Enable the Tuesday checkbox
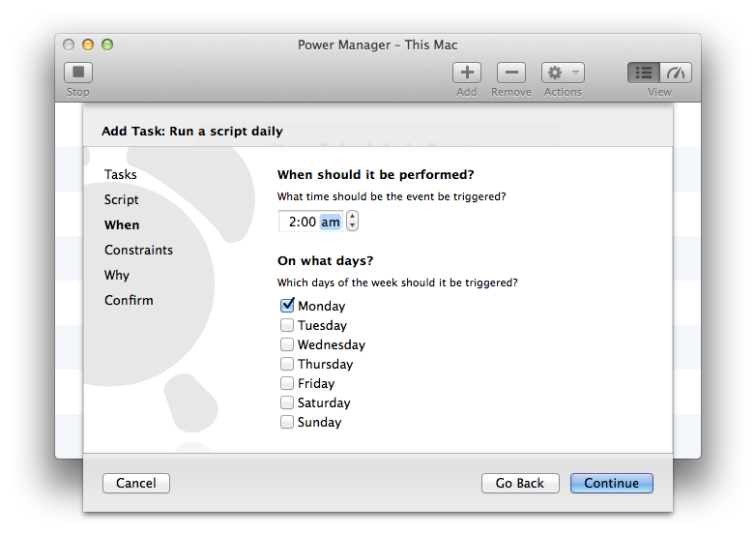The width and height of the screenshot is (756, 535). coord(287,325)
